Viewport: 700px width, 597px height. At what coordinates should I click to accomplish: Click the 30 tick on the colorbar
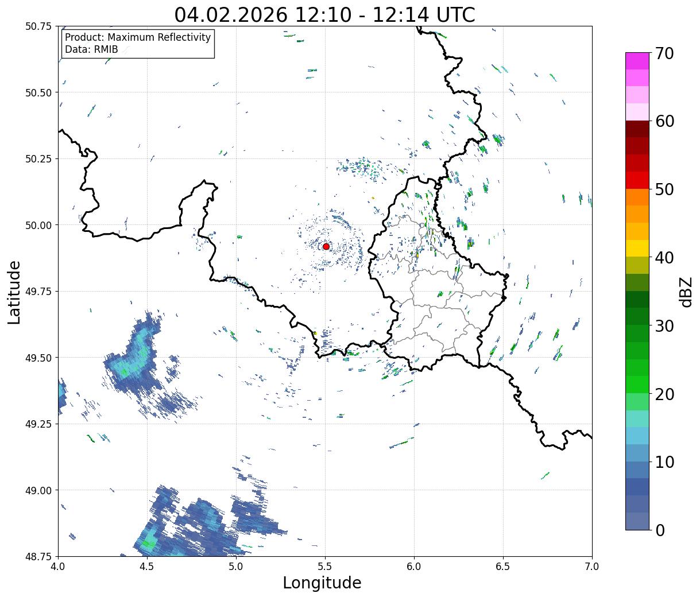pos(664,325)
